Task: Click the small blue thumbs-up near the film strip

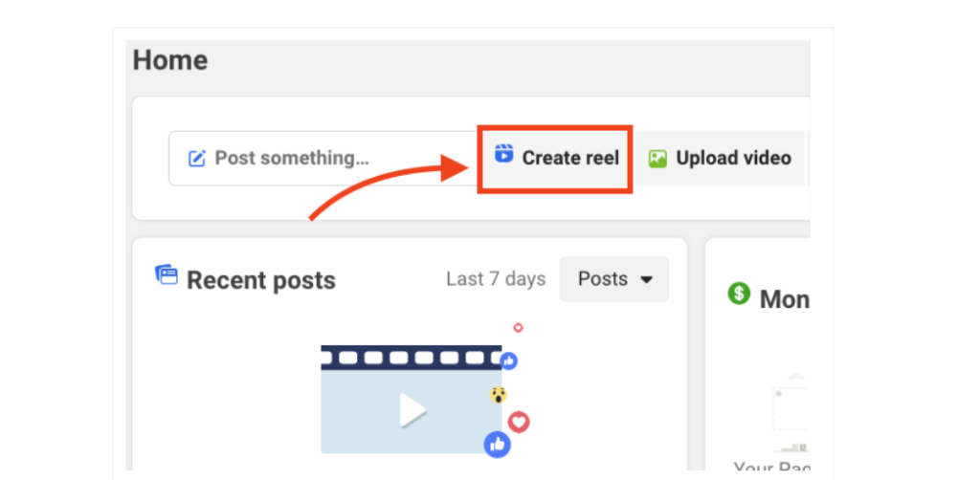Action: [x=508, y=360]
